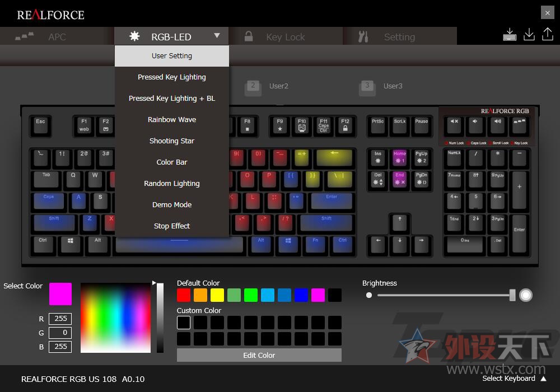This screenshot has width=560, height=392.
Task: Select the first custom color slot
Action: coord(184,323)
